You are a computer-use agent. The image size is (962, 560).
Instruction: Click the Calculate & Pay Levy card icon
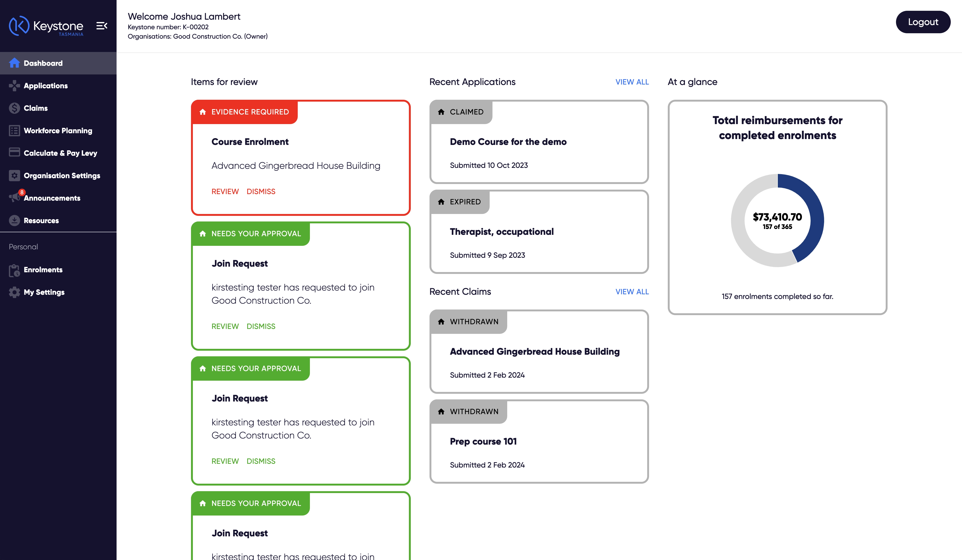[x=14, y=152]
